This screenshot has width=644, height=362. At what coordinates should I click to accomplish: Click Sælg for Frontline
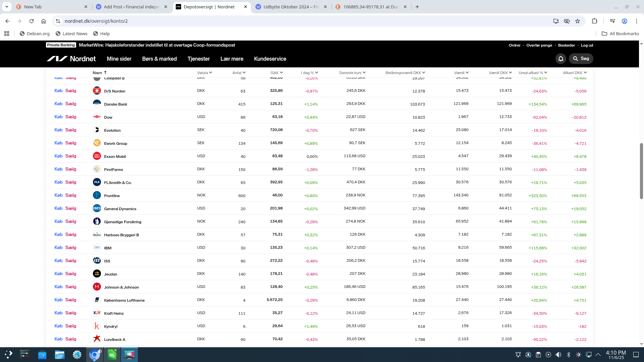[x=71, y=195]
